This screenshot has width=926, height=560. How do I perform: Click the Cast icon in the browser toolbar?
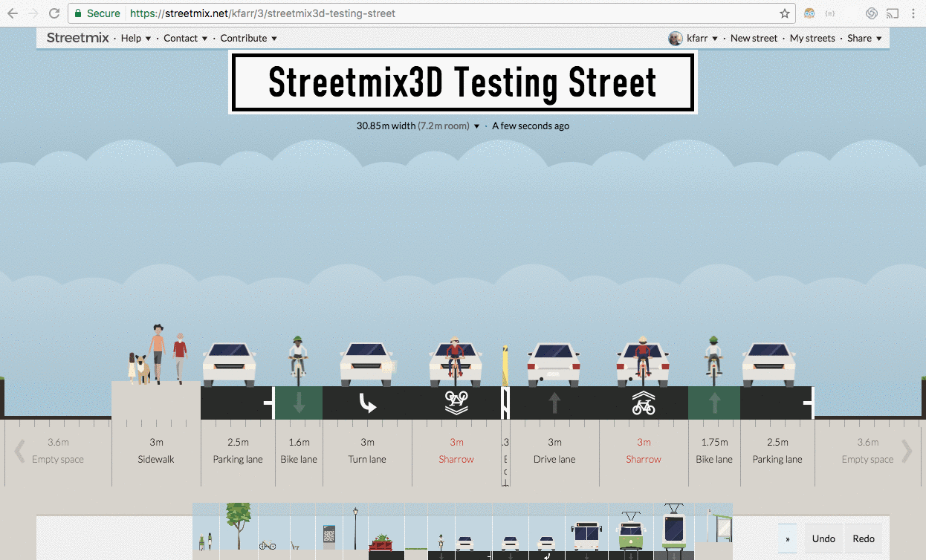pos(893,13)
